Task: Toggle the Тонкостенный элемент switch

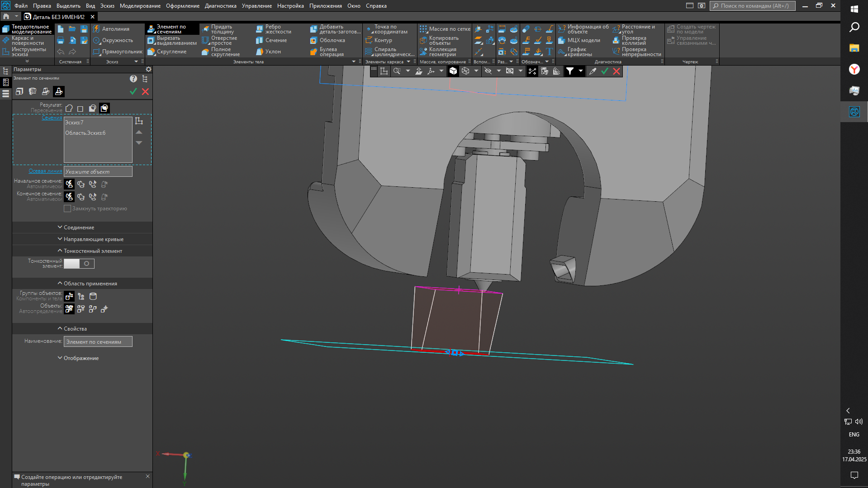Action: [79, 264]
